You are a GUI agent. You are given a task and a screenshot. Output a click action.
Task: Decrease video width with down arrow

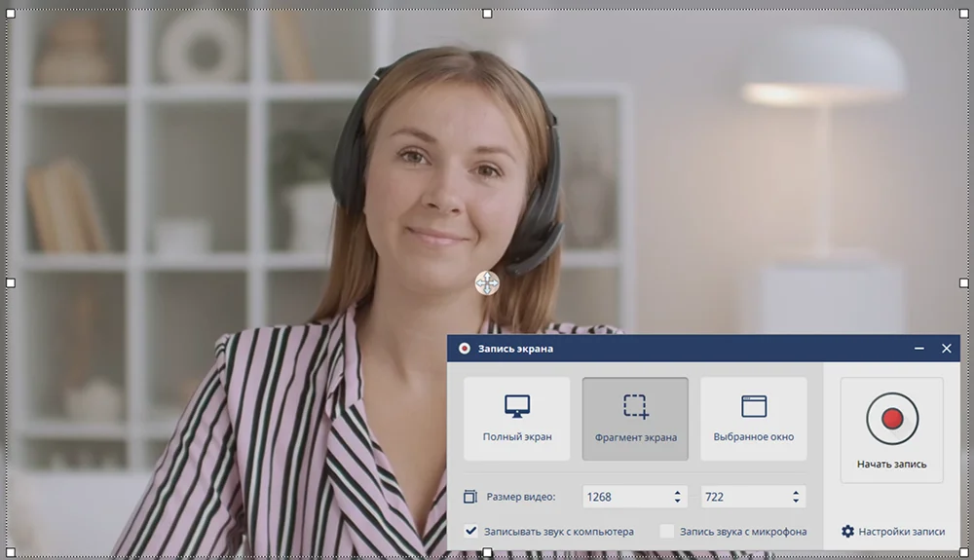pos(678,501)
